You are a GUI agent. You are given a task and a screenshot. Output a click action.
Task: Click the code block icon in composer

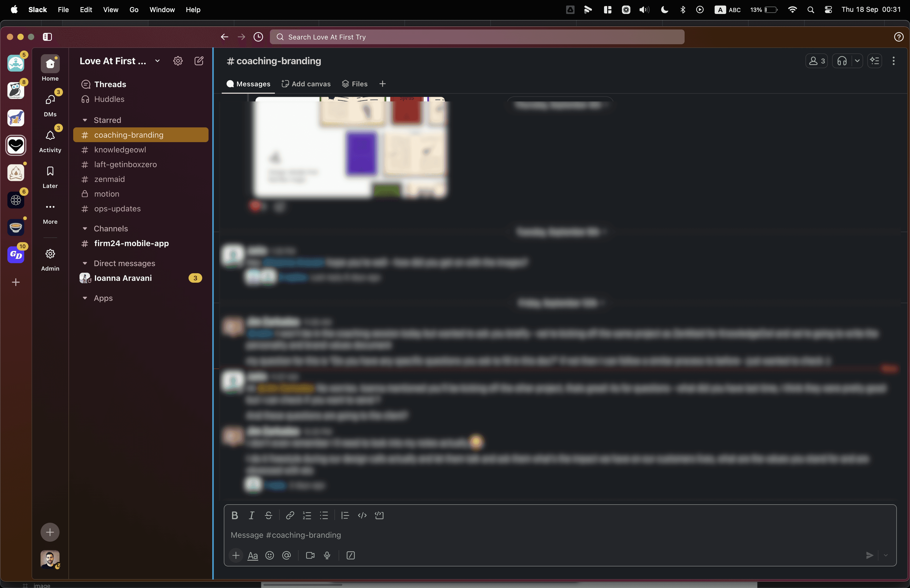[x=379, y=515]
